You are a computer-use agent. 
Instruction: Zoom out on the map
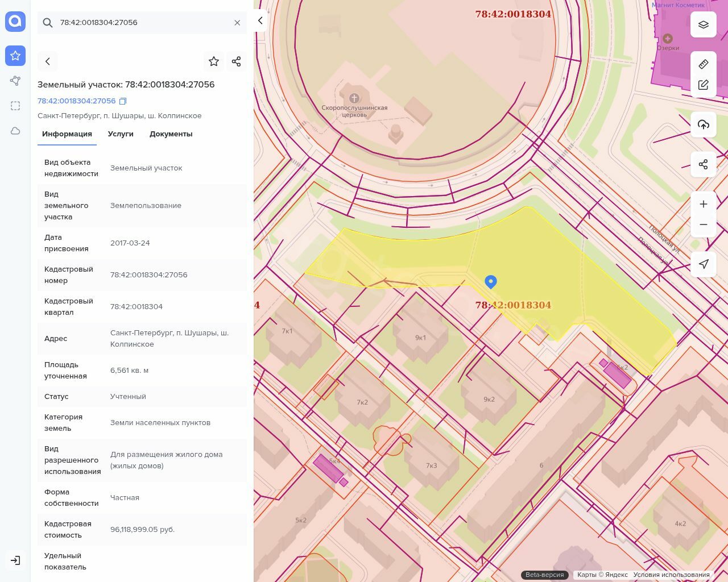[x=703, y=225]
